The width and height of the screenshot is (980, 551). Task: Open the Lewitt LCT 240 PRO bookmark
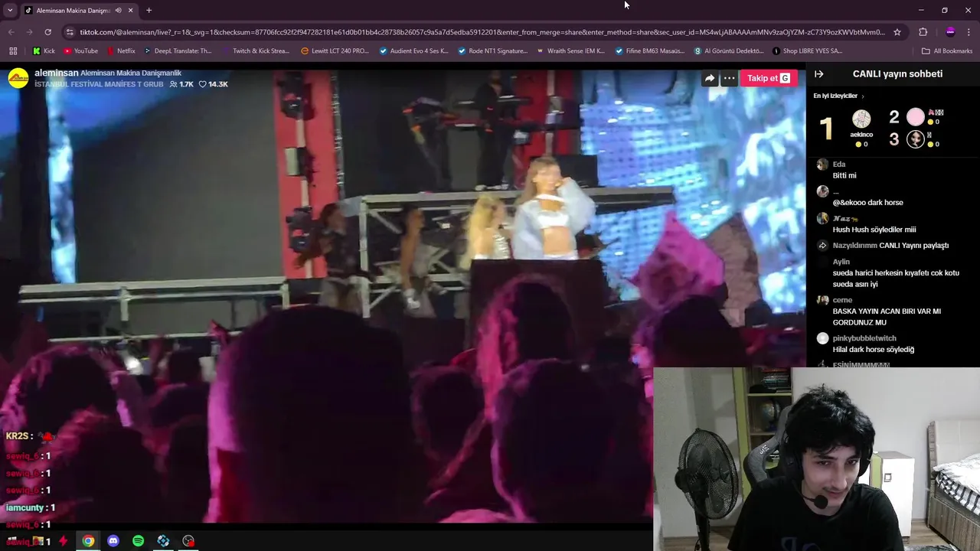[335, 51]
